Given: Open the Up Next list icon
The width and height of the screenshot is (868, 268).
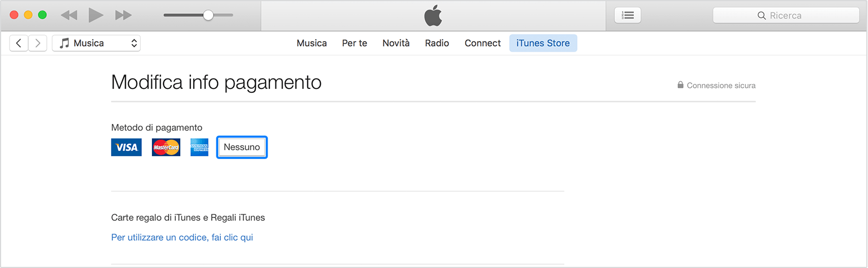Looking at the screenshot, I should pos(628,16).
